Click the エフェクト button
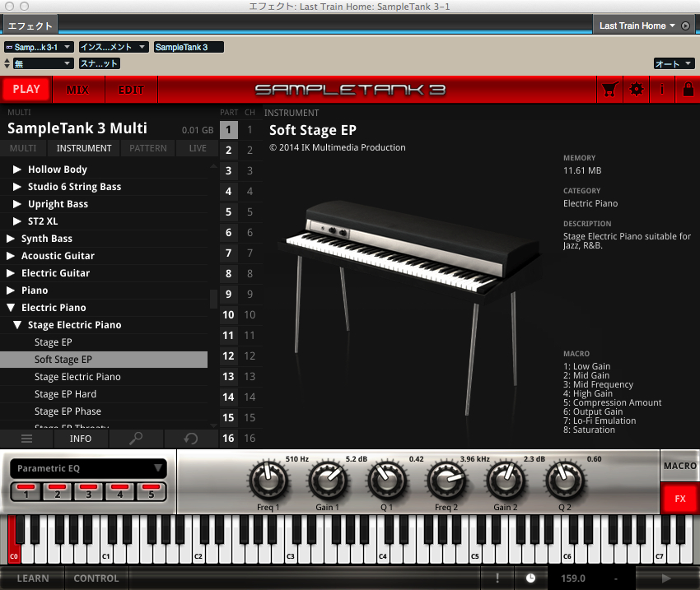This screenshot has height=590, width=700. point(30,26)
